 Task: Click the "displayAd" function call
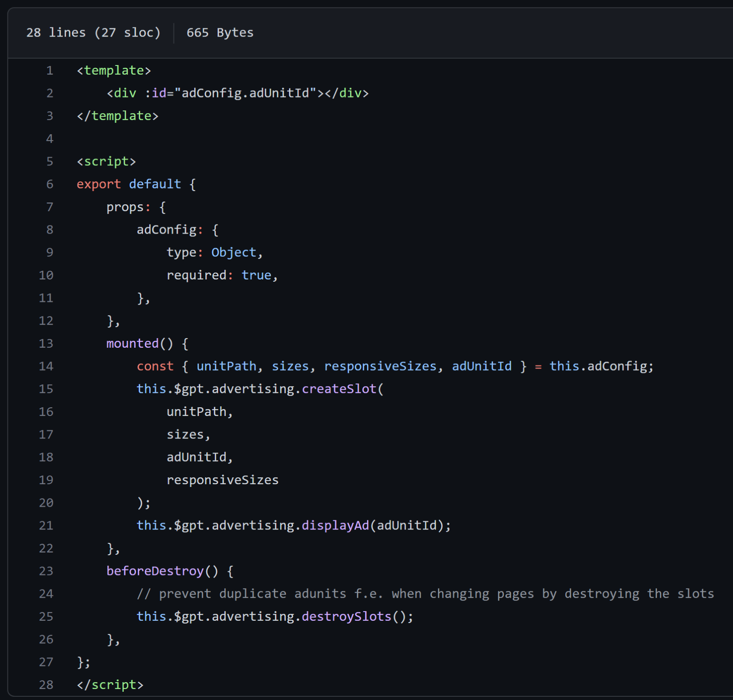click(335, 525)
